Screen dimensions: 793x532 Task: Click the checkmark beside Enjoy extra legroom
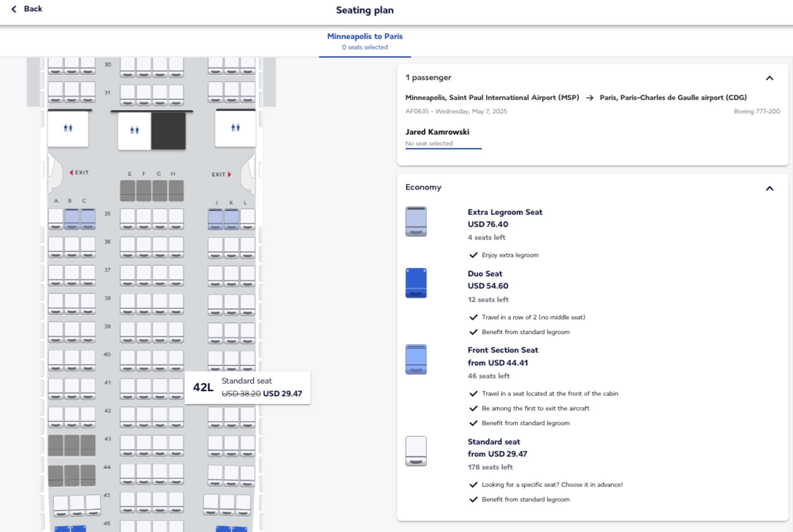pyautogui.click(x=474, y=255)
